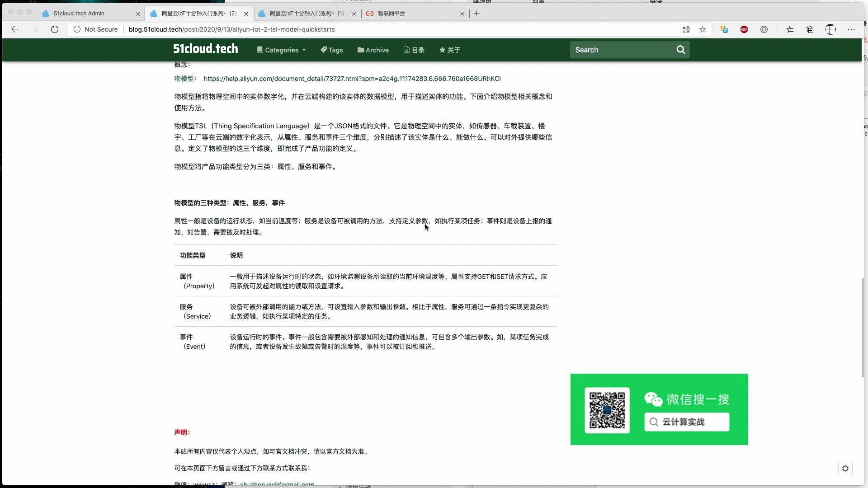Close the 阿里云IoT (1) tab
868x488 pixels.
(x=354, y=14)
